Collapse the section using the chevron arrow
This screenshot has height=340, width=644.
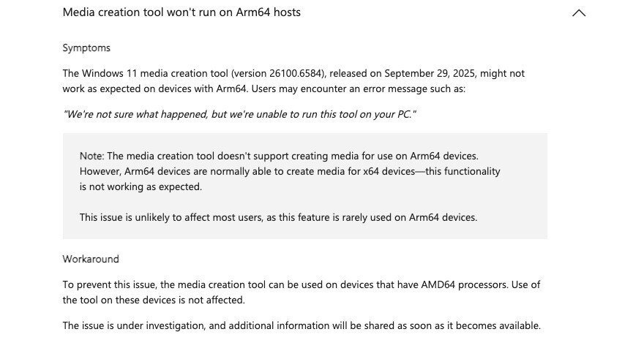click(x=579, y=13)
